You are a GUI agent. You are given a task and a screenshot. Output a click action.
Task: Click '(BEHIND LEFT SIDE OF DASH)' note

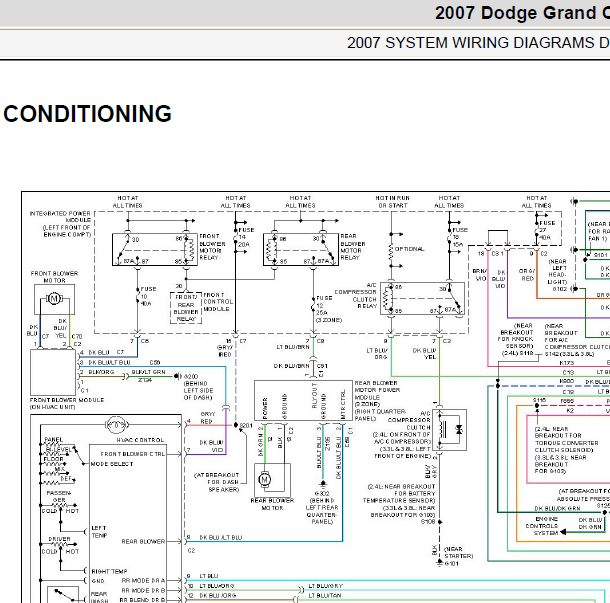(x=198, y=391)
